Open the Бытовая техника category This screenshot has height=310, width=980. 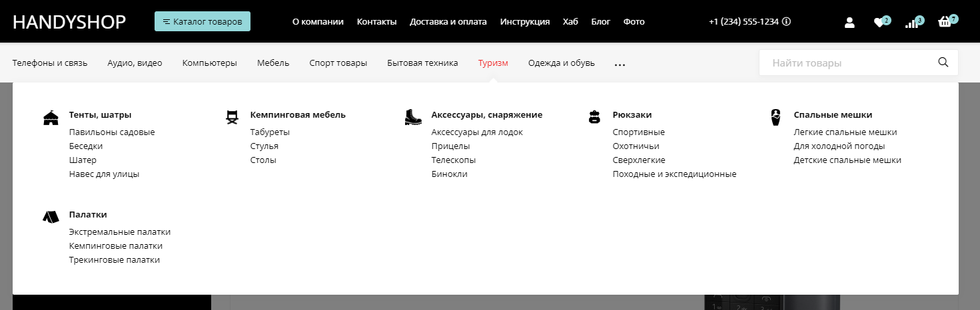(x=422, y=63)
